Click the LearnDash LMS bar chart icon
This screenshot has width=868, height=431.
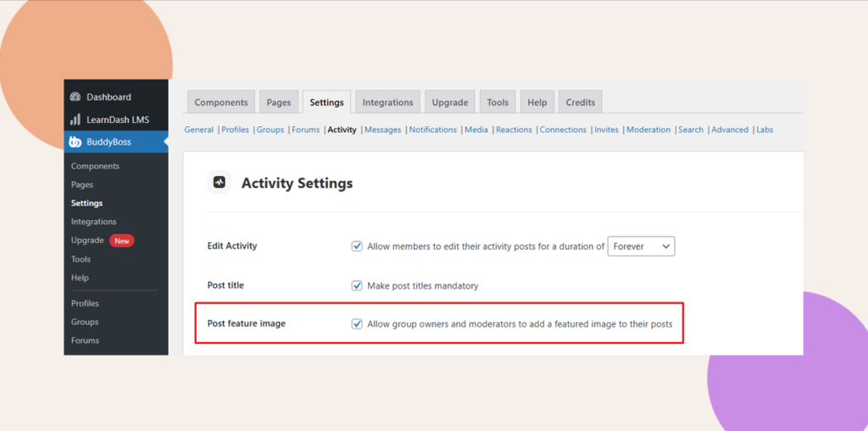coord(75,119)
